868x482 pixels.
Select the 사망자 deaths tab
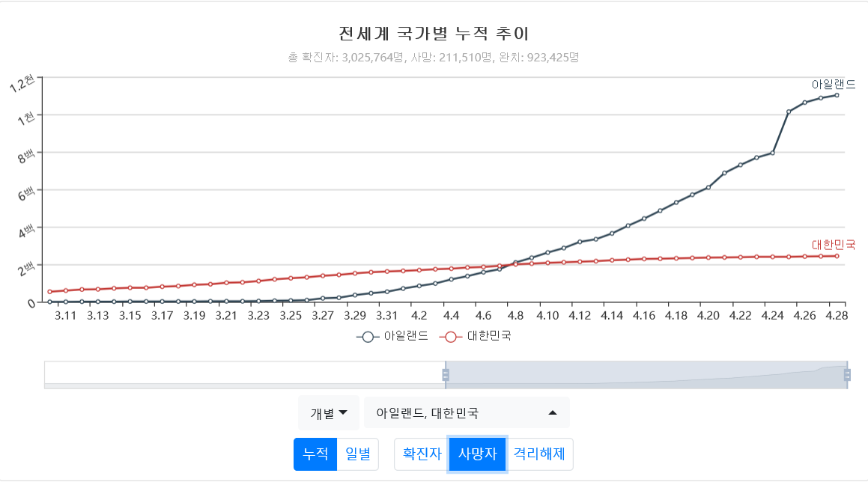tap(478, 454)
